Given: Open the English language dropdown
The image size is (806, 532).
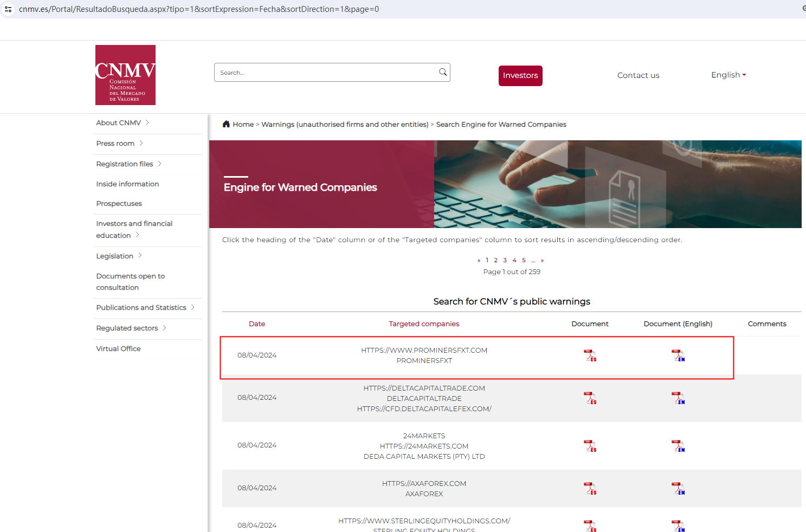Looking at the screenshot, I should [x=728, y=75].
